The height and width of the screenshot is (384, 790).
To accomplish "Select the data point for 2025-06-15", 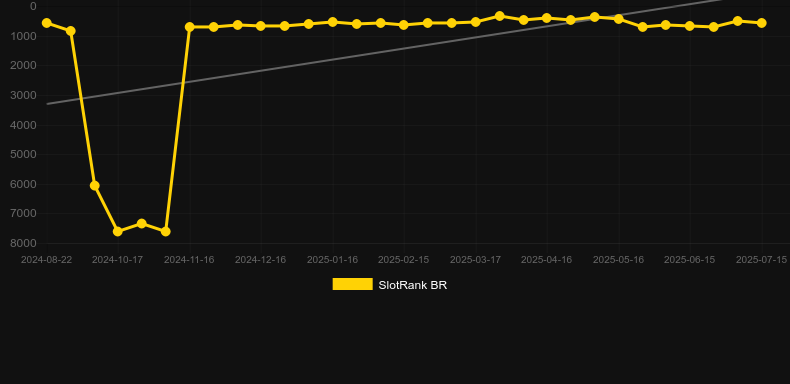I will click(x=690, y=26).
